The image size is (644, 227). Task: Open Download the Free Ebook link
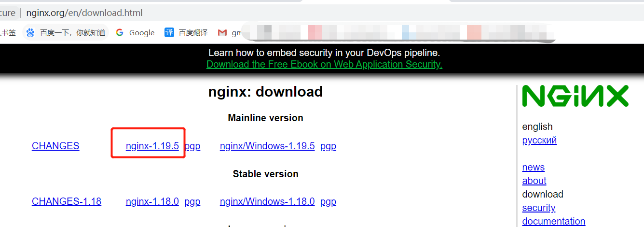pyautogui.click(x=324, y=64)
